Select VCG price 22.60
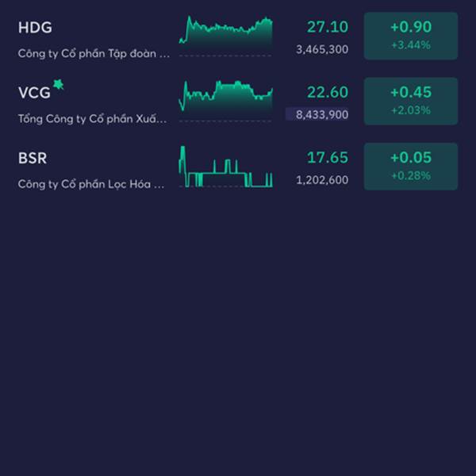The width and height of the screenshot is (476, 476). (x=328, y=92)
